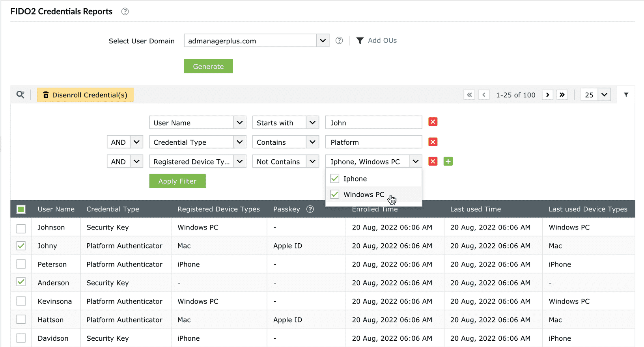The width and height of the screenshot is (644, 347).
Task: Remove the User Name filter row
Action: pyautogui.click(x=433, y=122)
